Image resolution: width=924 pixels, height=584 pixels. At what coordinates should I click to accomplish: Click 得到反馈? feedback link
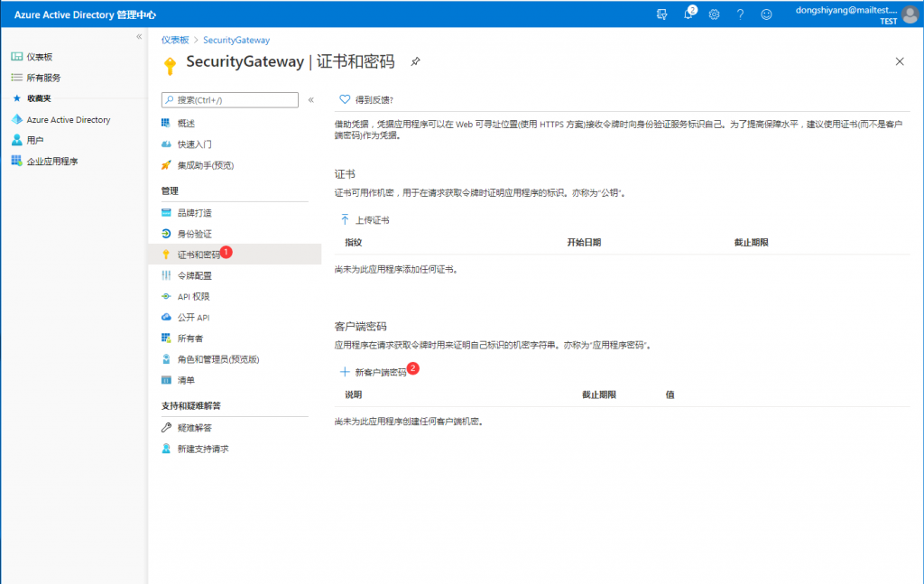tap(366, 99)
